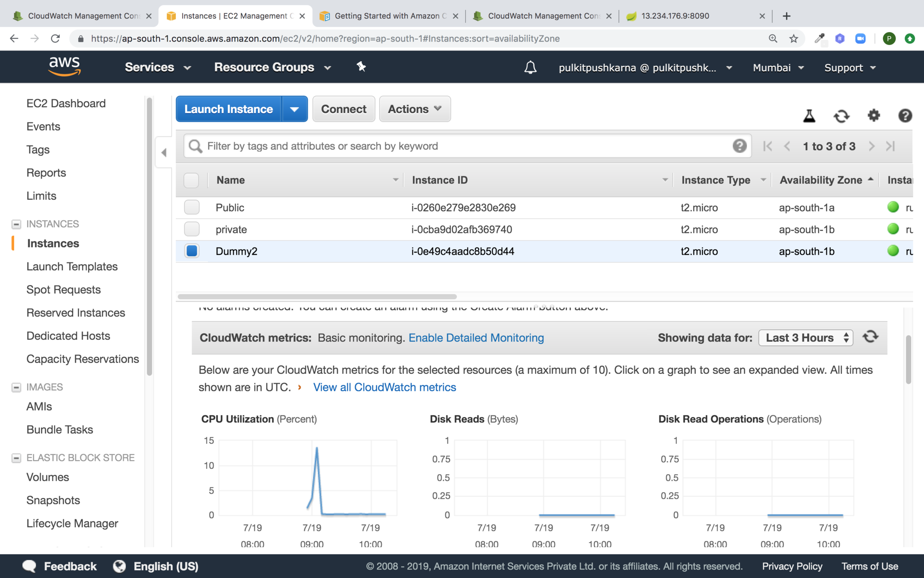Collapse the sidebar navigation pane
Viewport: 924px width, 578px height.
tap(164, 152)
